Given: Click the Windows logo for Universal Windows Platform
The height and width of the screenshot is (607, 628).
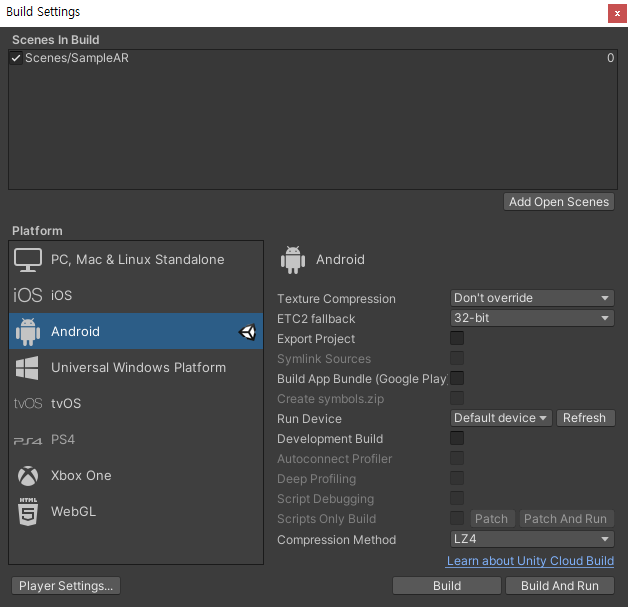Looking at the screenshot, I should click(27, 368).
